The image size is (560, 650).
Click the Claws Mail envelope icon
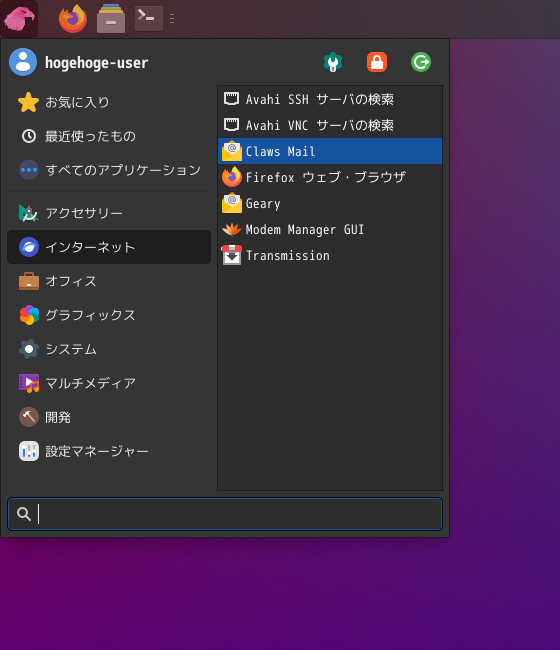(232, 151)
